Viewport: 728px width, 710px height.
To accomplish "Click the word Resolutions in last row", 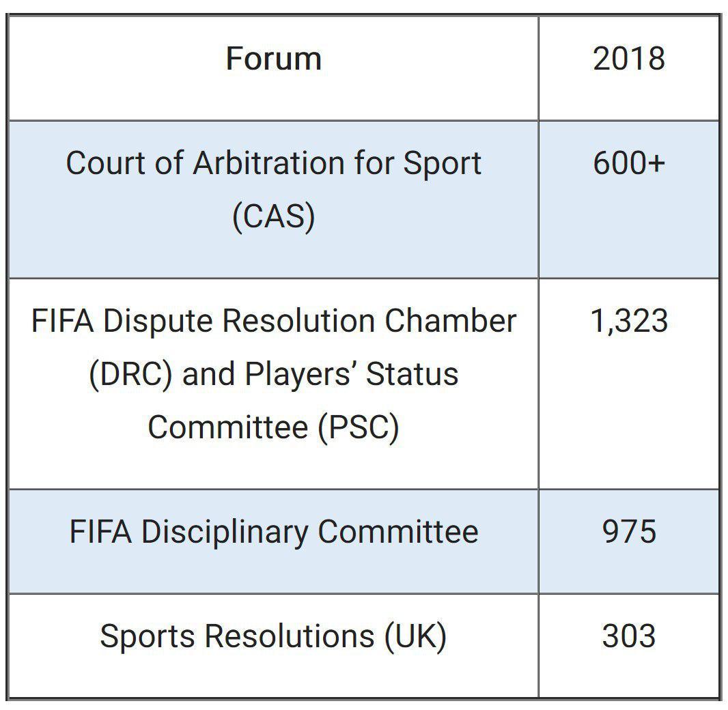I will click(290, 636).
